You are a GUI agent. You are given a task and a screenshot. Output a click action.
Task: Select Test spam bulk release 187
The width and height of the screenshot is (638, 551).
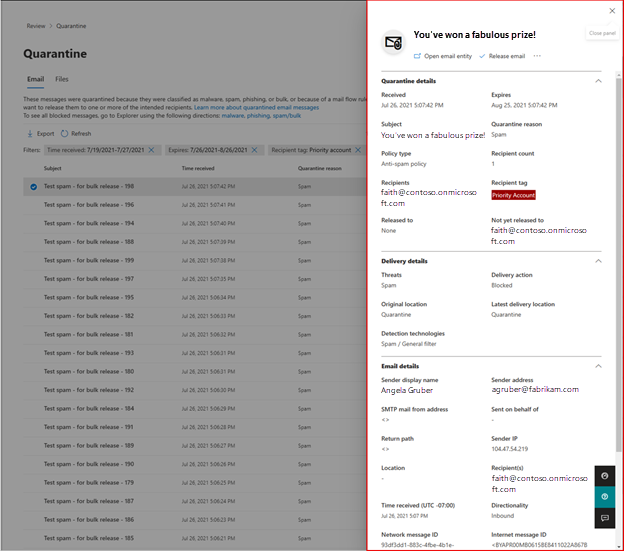coord(194,501)
